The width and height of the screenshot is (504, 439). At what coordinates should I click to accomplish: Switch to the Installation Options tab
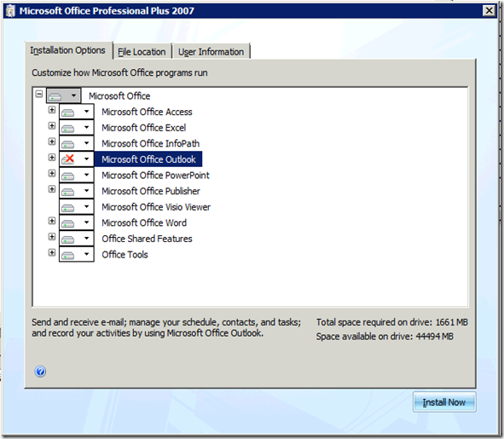(x=68, y=50)
